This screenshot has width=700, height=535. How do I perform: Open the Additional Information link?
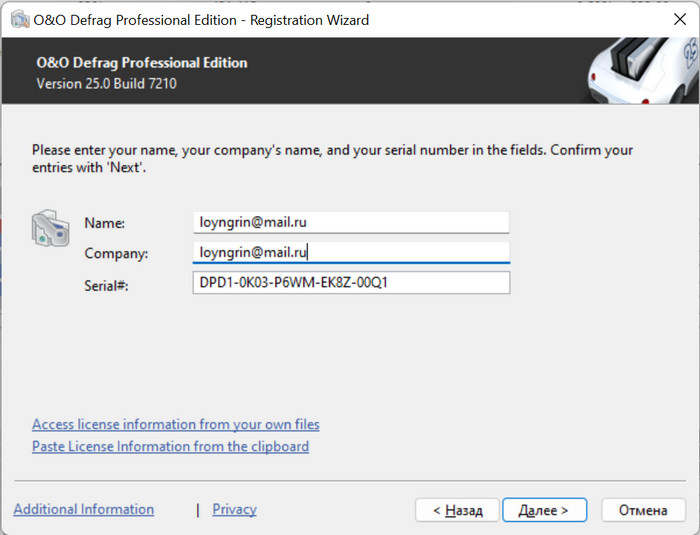coord(84,510)
